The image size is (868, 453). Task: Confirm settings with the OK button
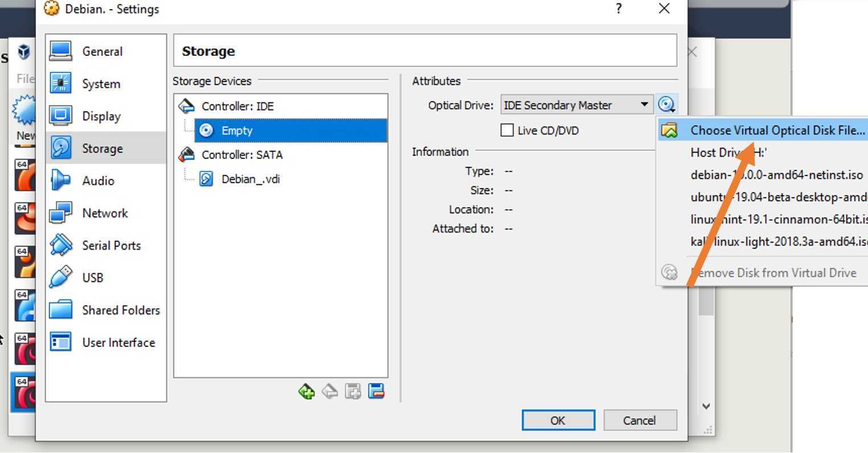pos(558,421)
